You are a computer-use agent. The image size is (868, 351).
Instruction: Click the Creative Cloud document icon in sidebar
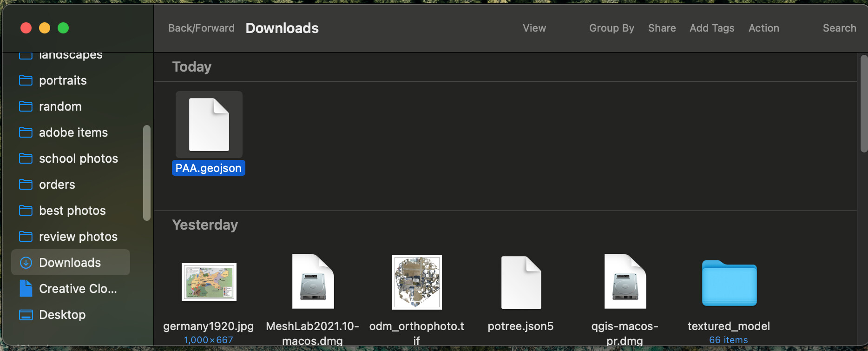click(26, 289)
